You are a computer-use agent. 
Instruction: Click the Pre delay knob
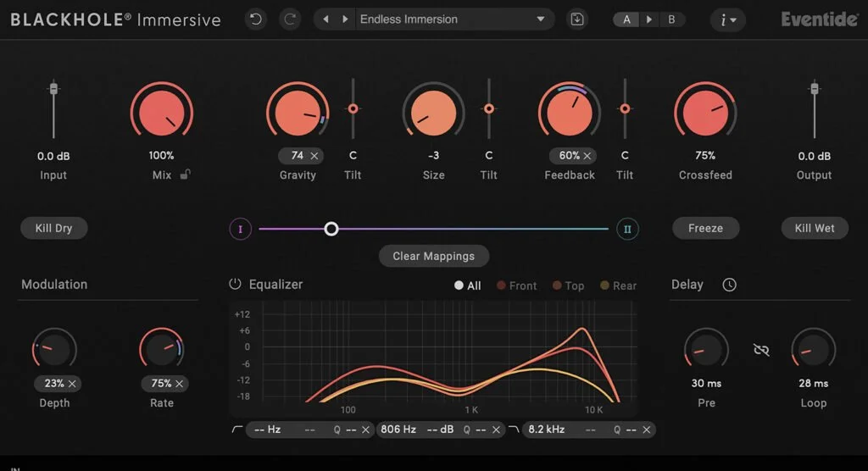tap(706, 350)
